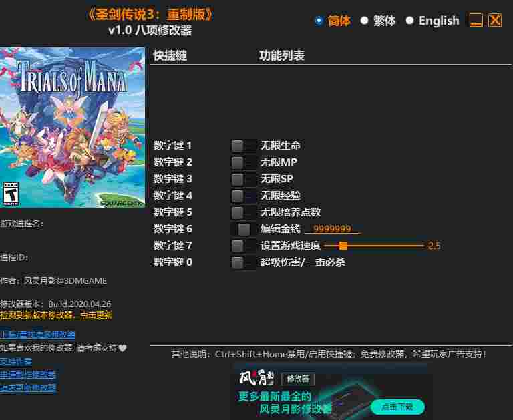Viewport: 513px width, 420px height.
Task: Select 简体 language radio button
Action: [319, 21]
